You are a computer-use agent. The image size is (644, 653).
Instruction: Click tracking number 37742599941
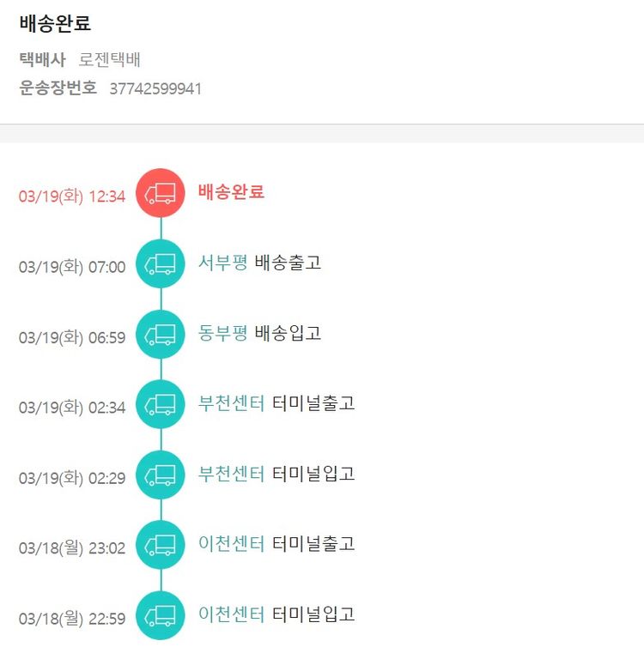point(155,88)
